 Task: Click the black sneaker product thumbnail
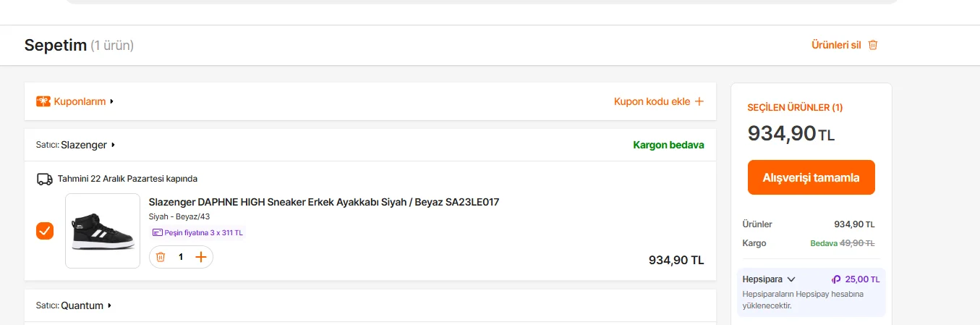click(x=103, y=231)
